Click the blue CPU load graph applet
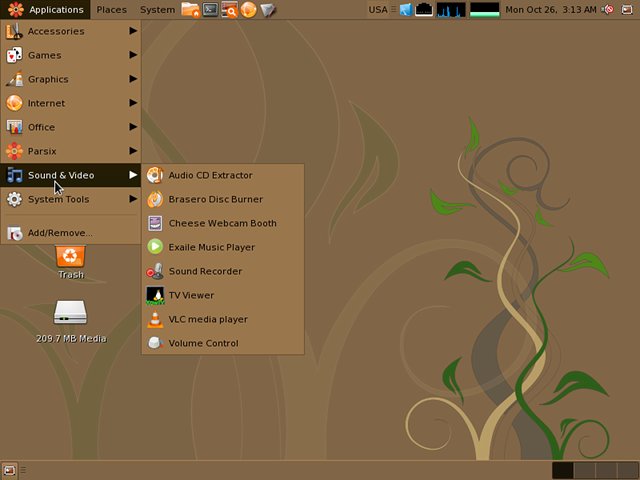Screen dimensions: 640x480 pos(451,9)
